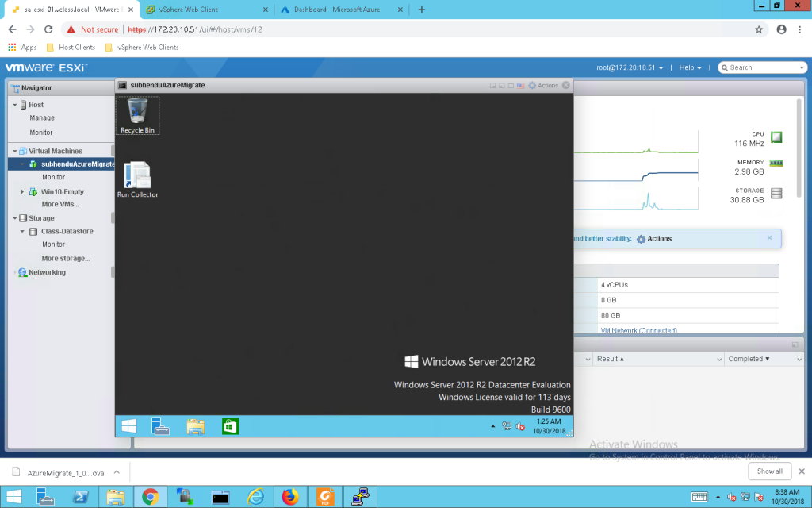Click the ESXi Search input field
812x508 pixels.
(762, 68)
